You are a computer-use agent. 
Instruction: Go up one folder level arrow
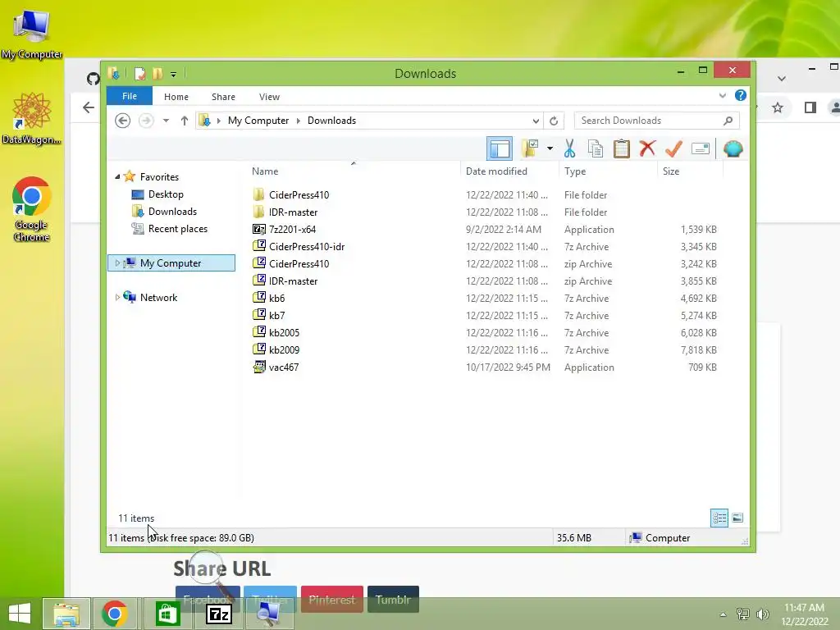(x=185, y=121)
